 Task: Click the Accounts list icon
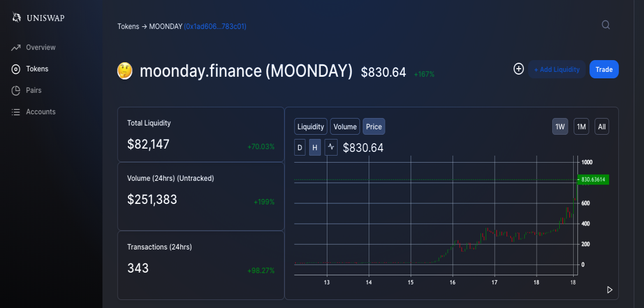tap(16, 112)
